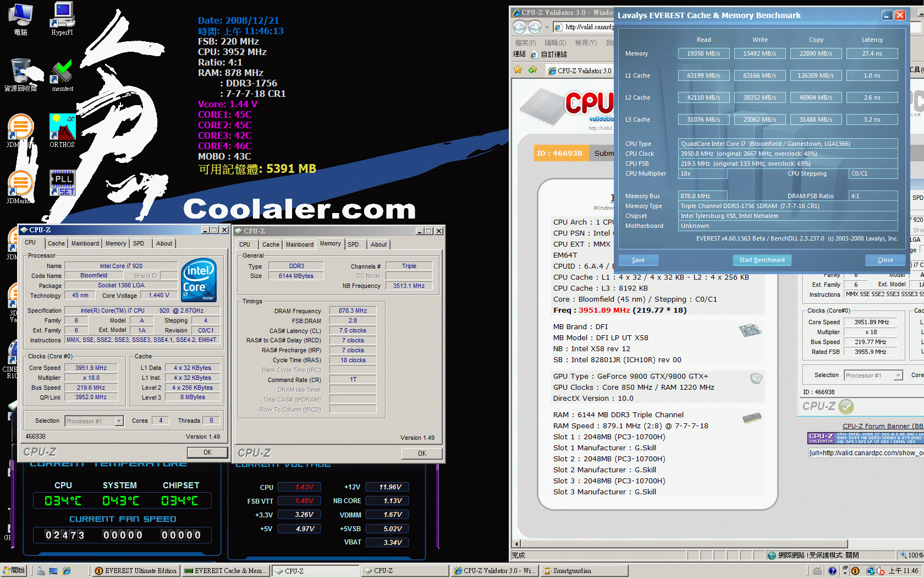
Task: Click the RAM module image beside RAM info
Action: coord(752,419)
